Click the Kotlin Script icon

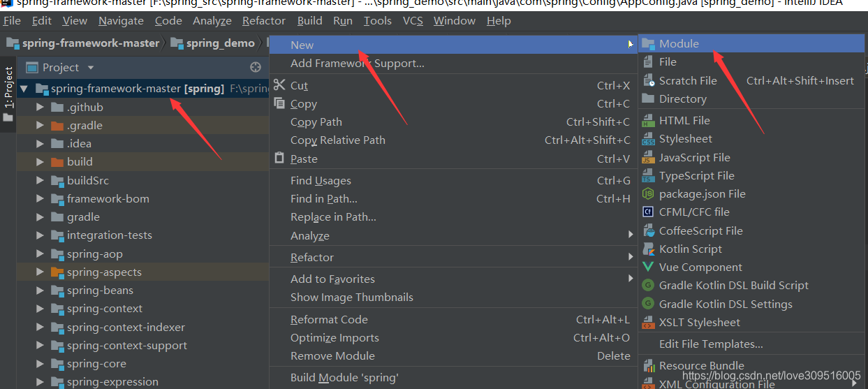647,249
